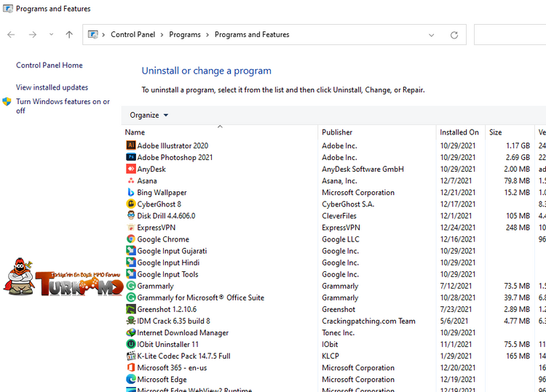Click the Adobe Illustrator 2020 icon
546x392 pixels.
coord(131,145)
